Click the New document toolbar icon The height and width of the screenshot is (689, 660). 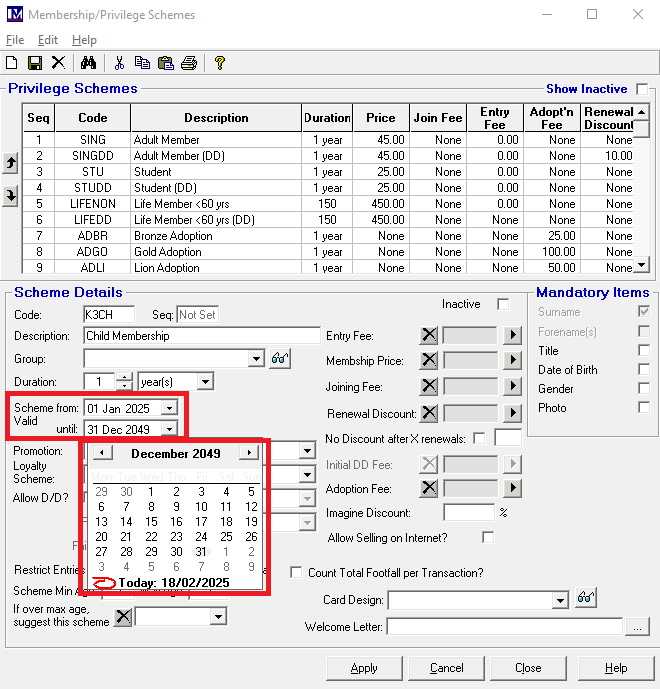coord(12,63)
